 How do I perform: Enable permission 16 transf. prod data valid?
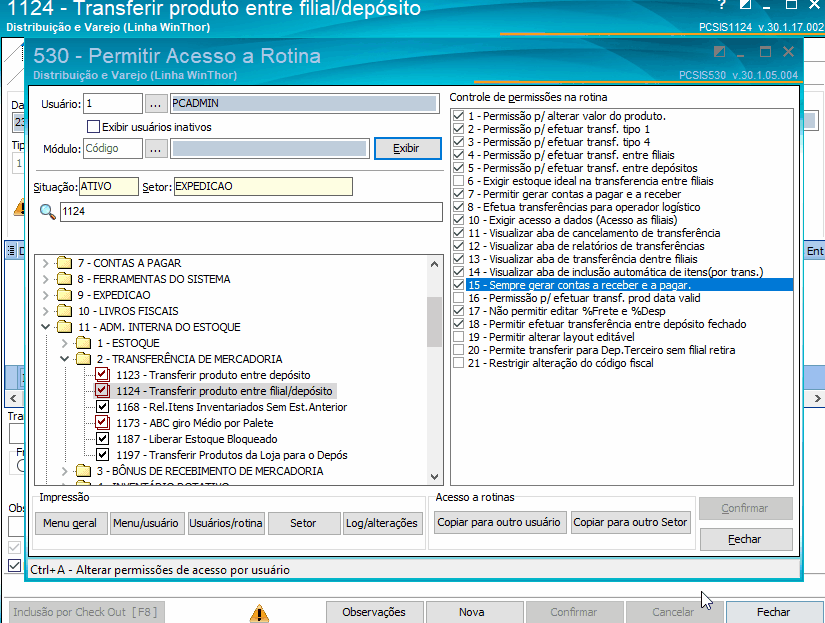(x=458, y=298)
